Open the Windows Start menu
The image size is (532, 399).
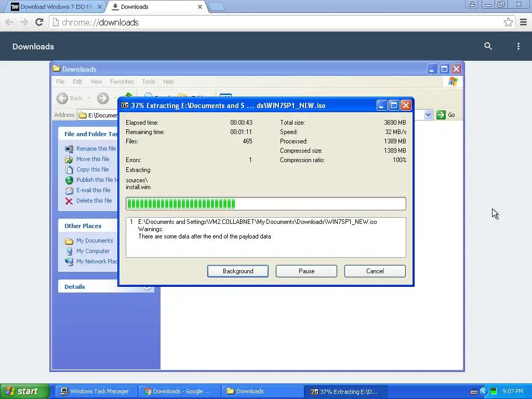pyautogui.click(x=24, y=391)
